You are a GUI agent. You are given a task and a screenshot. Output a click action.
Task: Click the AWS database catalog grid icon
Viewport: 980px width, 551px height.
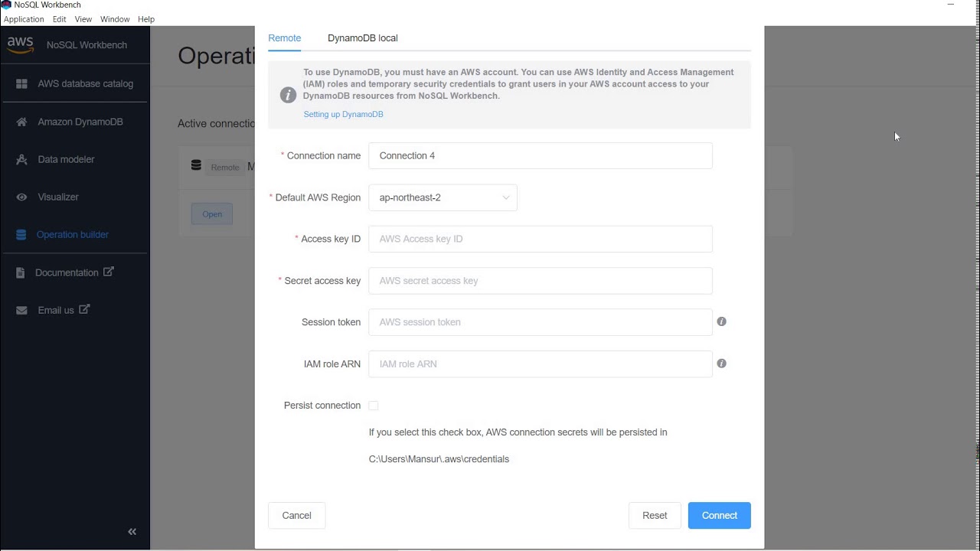click(x=21, y=83)
